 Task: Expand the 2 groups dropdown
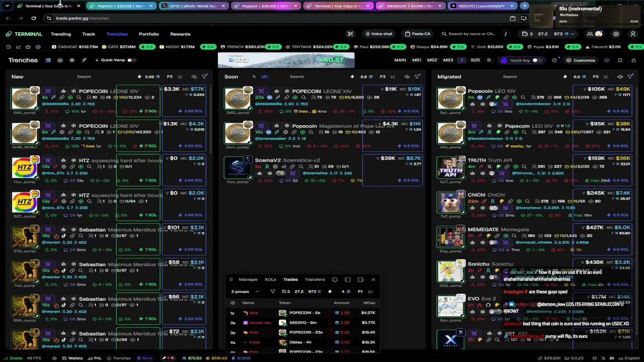coord(245,292)
